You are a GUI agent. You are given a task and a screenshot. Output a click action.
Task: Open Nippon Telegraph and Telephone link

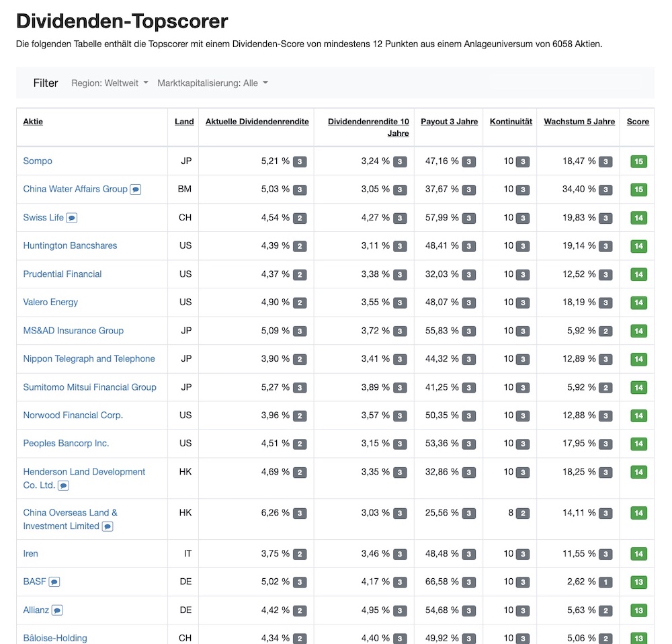tap(89, 359)
